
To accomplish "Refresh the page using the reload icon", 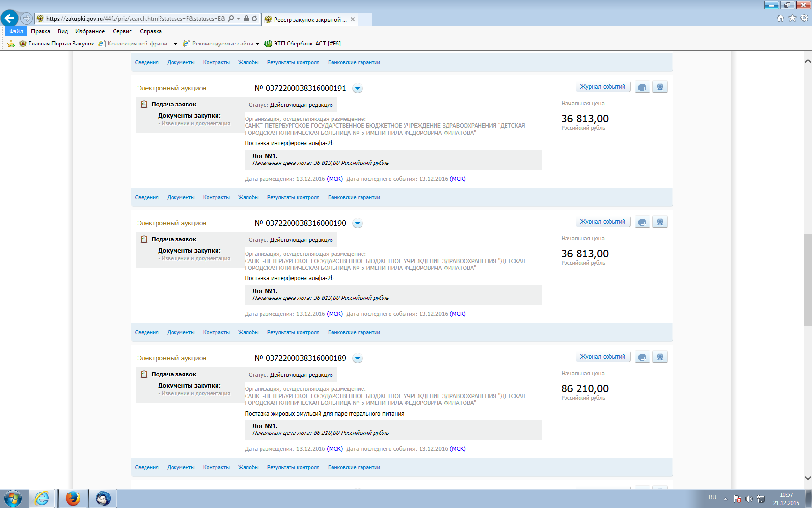I will (254, 19).
